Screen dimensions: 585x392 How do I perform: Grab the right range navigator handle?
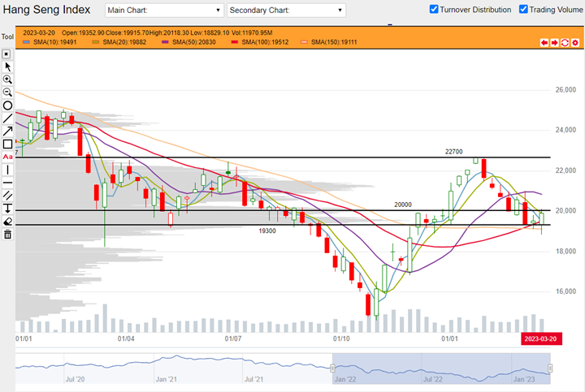pos(550,368)
